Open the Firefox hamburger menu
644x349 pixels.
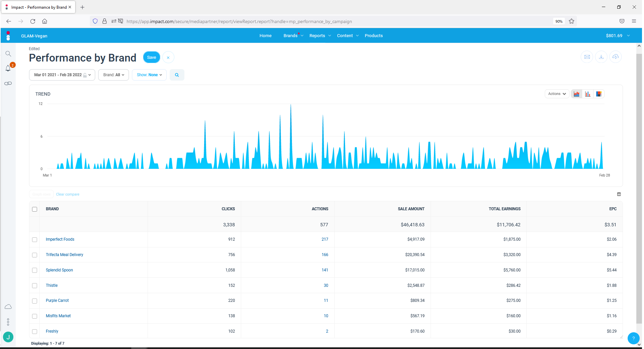click(x=634, y=21)
